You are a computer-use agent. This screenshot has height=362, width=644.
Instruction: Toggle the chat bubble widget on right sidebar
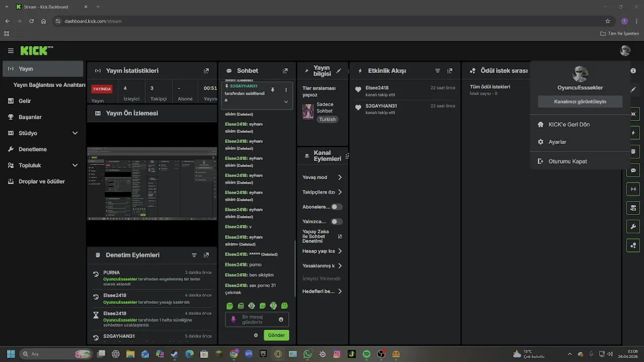[633, 170]
